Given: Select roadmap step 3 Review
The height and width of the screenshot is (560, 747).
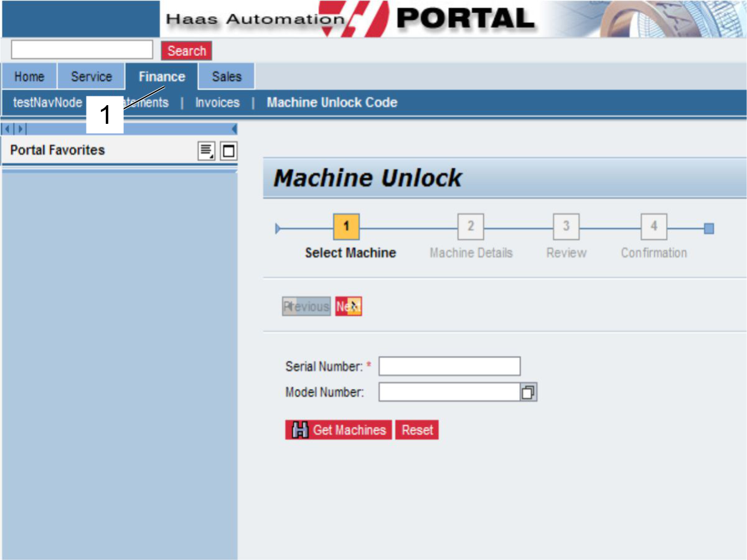Looking at the screenshot, I should [566, 227].
